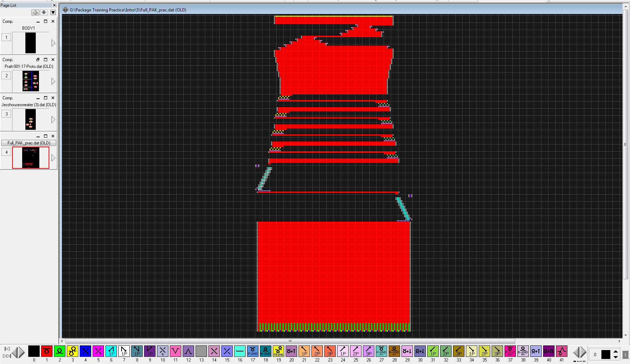Select lavender cross B symbol number 10
This screenshot has height=364, width=630.
(163, 351)
